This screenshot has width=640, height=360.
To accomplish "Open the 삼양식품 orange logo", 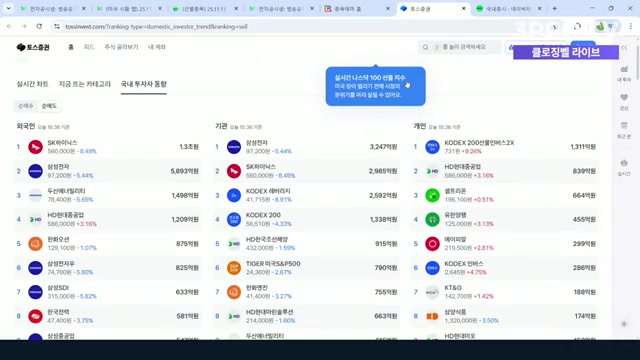I will [432, 316].
